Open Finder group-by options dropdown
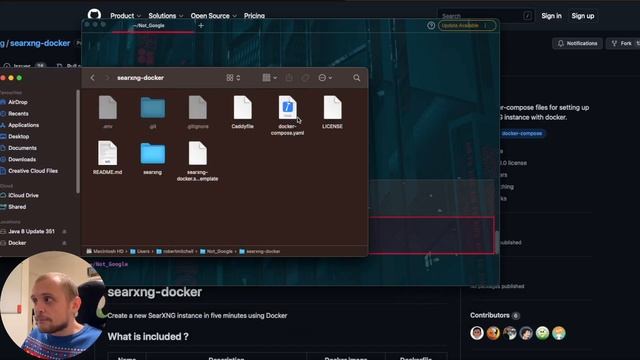The image size is (640, 360). coord(269,78)
